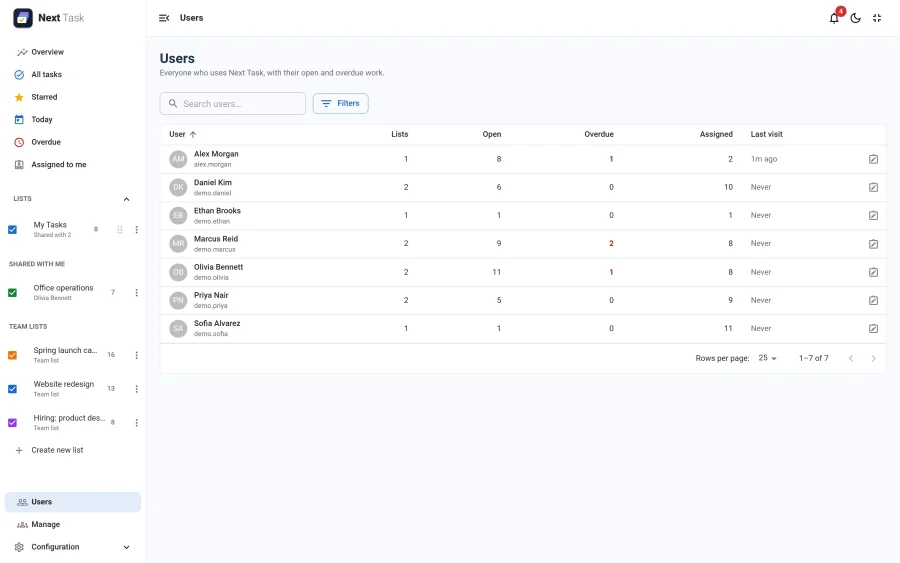Open more options for Hiring product list
This screenshot has width=900, height=563.
coord(137,423)
